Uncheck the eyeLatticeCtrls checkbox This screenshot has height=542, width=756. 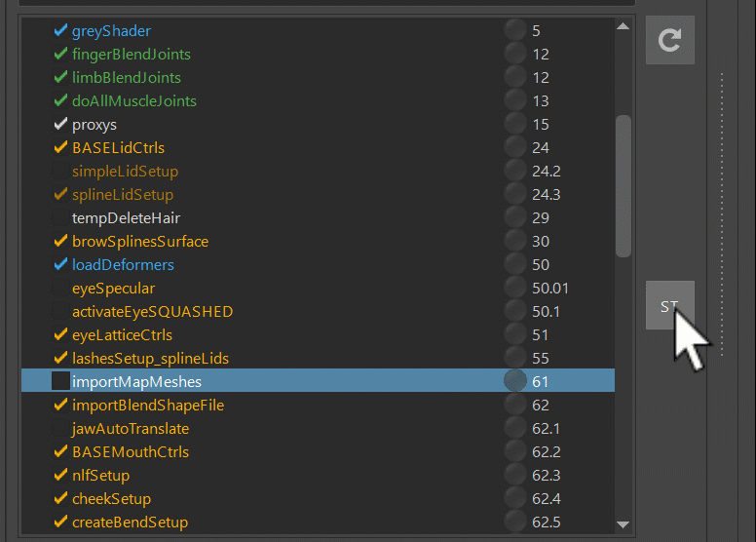tap(60, 335)
